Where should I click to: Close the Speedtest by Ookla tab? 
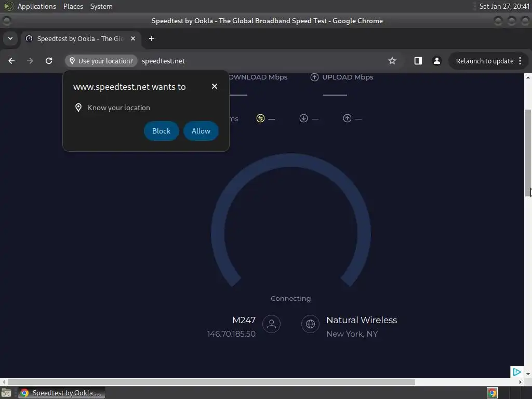[x=133, y=38]
